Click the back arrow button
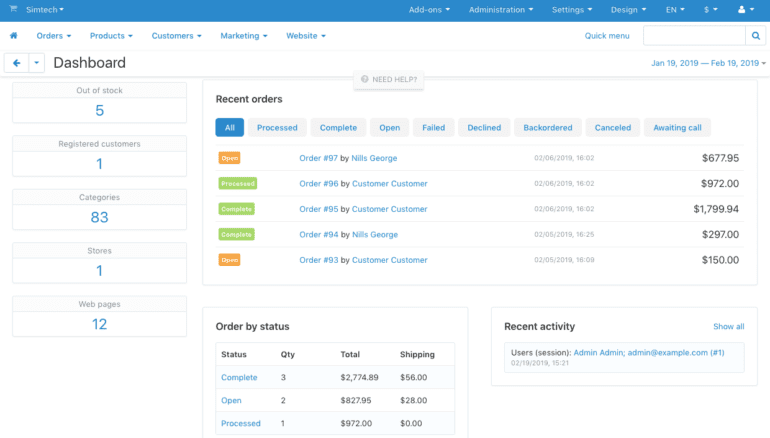Viewport: 770px width, 438px height. (x=15, y=63)
